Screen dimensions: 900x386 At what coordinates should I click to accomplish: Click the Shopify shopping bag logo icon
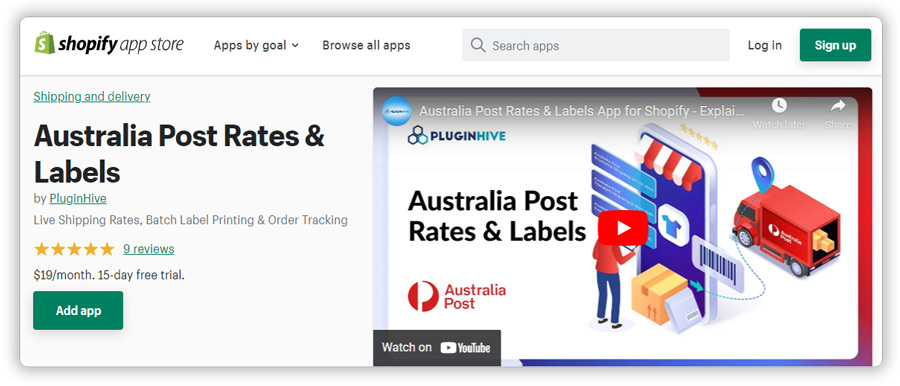[x=44, y=44]
